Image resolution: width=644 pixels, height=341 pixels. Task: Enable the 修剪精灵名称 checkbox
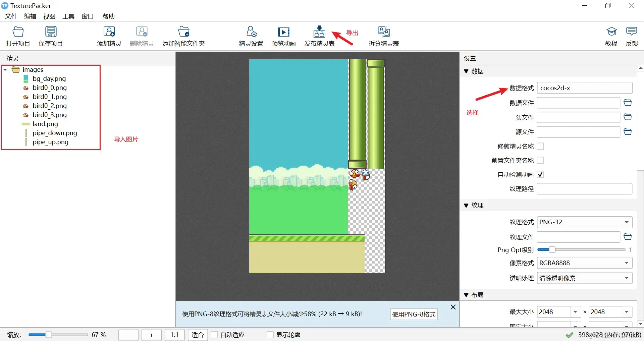540,146
